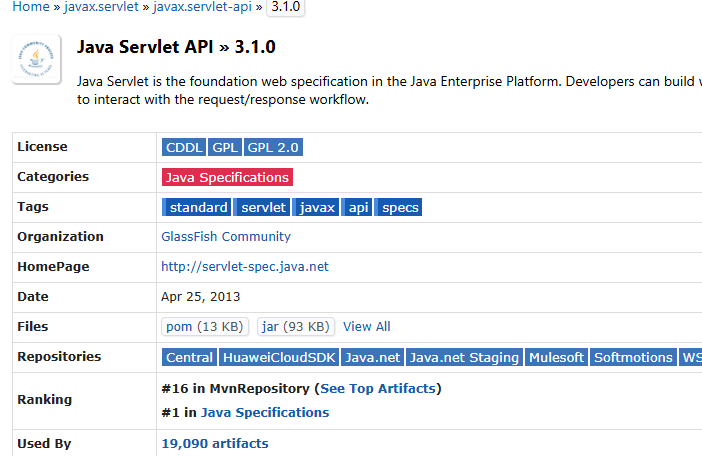Open the Java Specifications category tag
The image size is (702, 456).
[227, 177]
